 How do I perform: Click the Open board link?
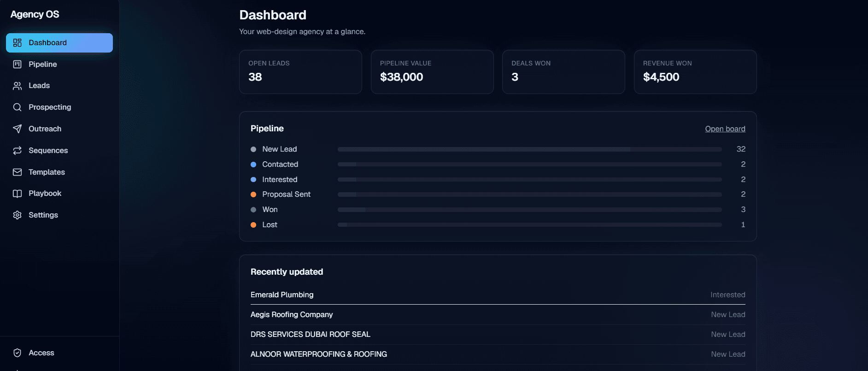point(725,129)
